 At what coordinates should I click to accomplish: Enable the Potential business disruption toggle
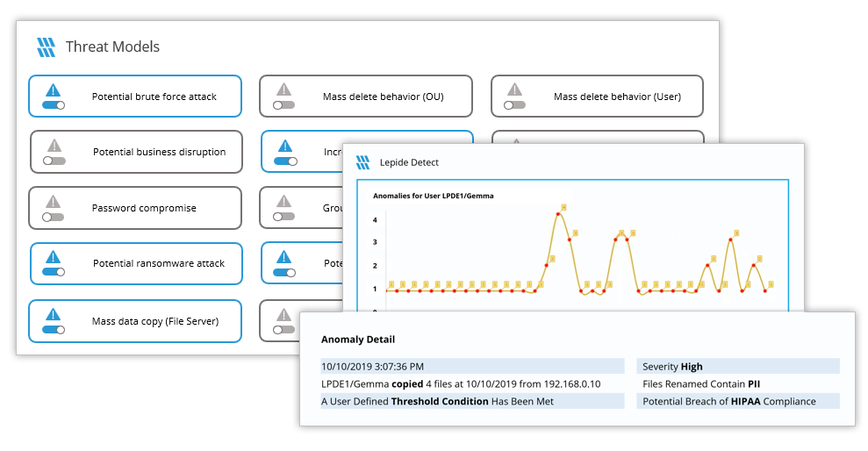coord(54,161)
